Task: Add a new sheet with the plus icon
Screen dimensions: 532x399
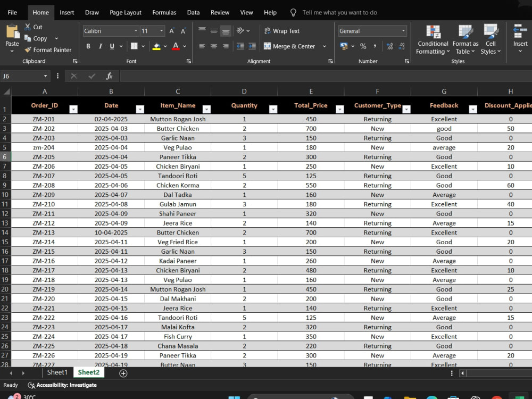Action: (x=123, y=373)
